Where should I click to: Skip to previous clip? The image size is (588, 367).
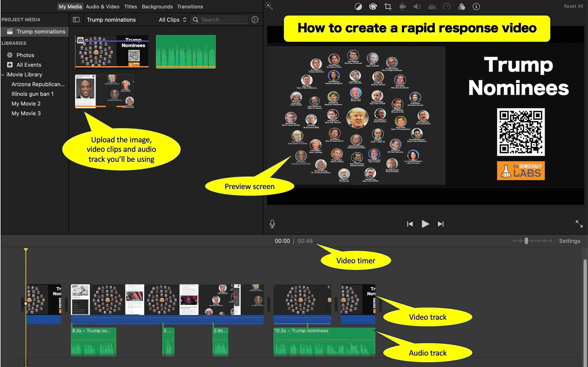(x=410, y=224)
